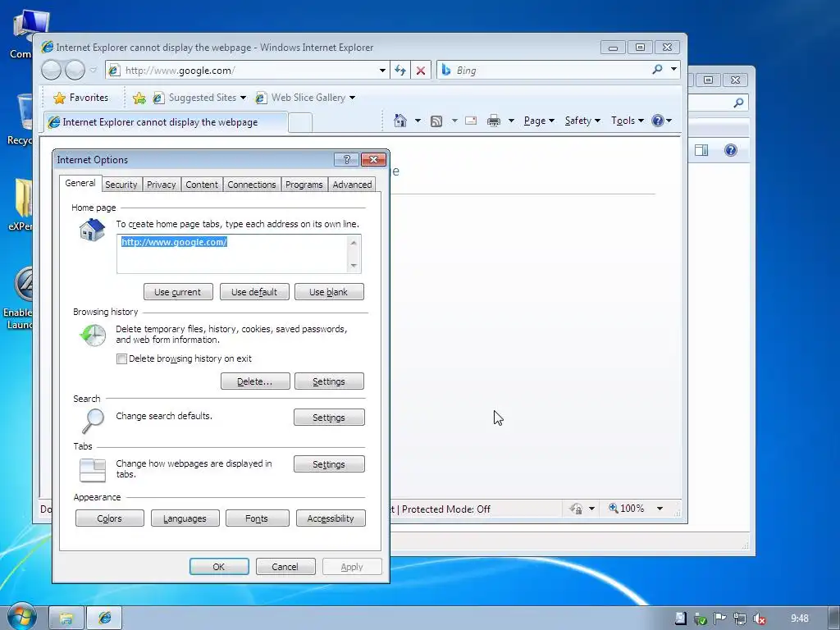Open the Print dropdown arrow
The height and width of the screenshot is (630, 840).
511,121
